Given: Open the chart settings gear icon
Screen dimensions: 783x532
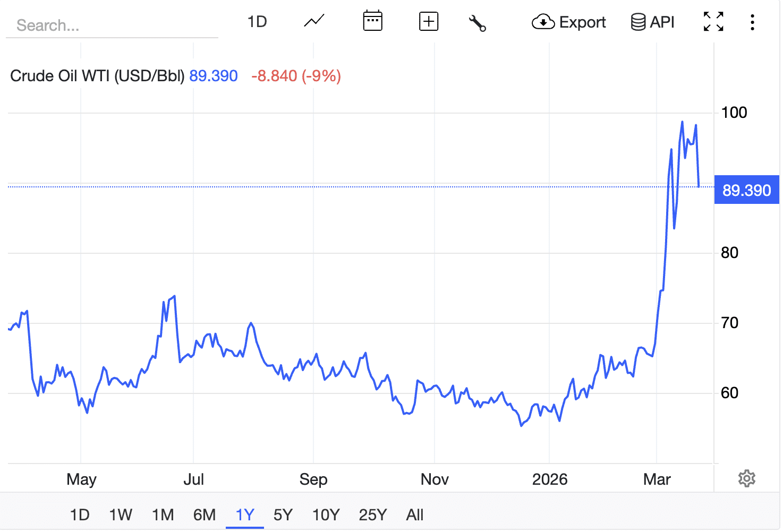Looking at the screenshot, I should pos(747,478).
